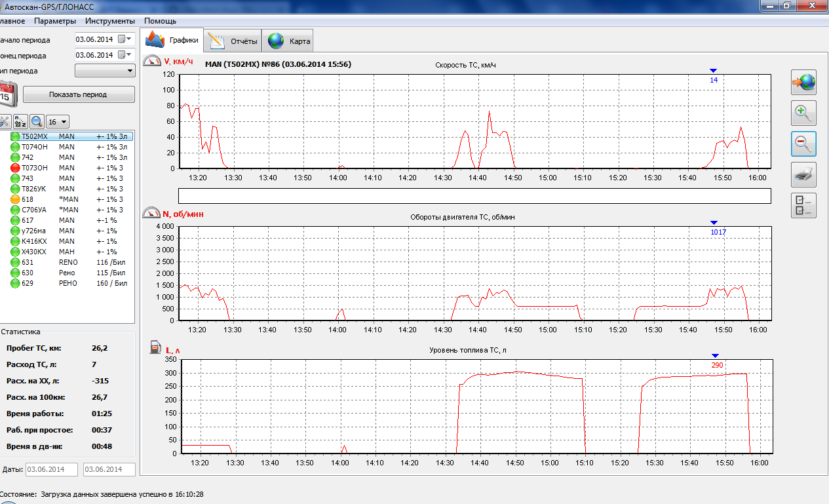Expand the end period date picker arrow
The height and width of the screenshot is (504, 829).
[129, 55]
